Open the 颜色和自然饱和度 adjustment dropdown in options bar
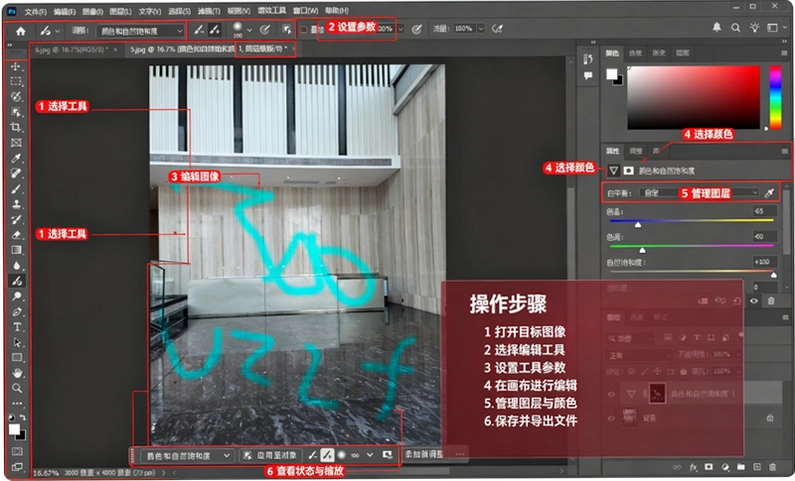Screen dimensions: 795x481 click(x=140, y=31)
